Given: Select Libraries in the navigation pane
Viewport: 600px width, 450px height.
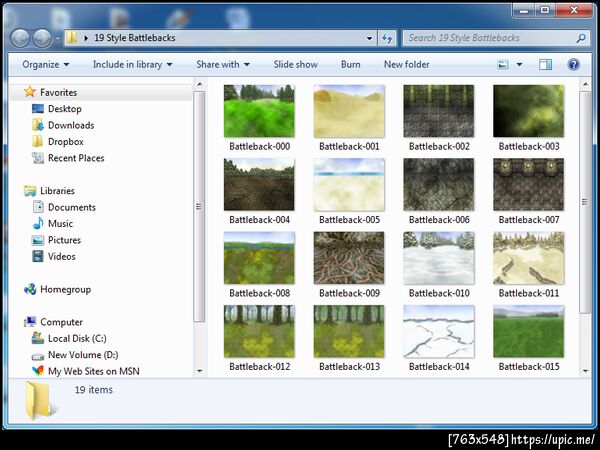Looking at the screenshot, I should pos(57,191).
